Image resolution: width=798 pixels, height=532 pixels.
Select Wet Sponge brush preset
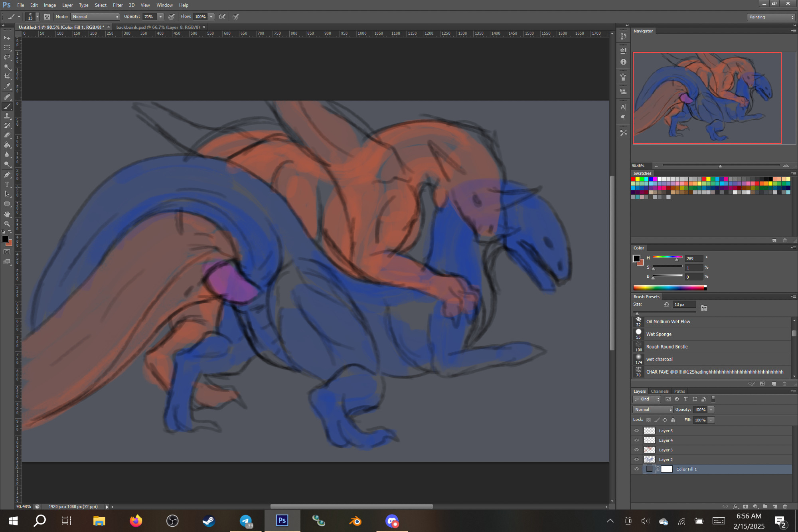(711, 334)
